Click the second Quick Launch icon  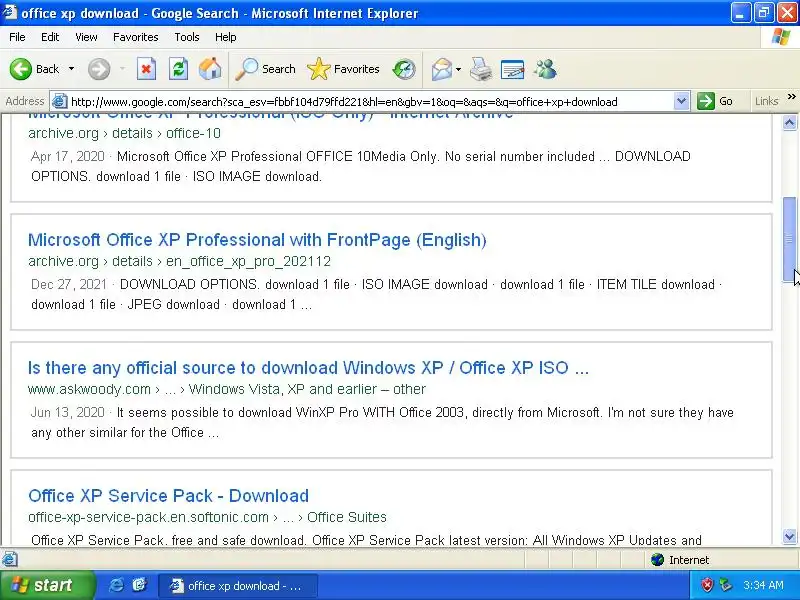pyautogui.click(x=139, y=585)
